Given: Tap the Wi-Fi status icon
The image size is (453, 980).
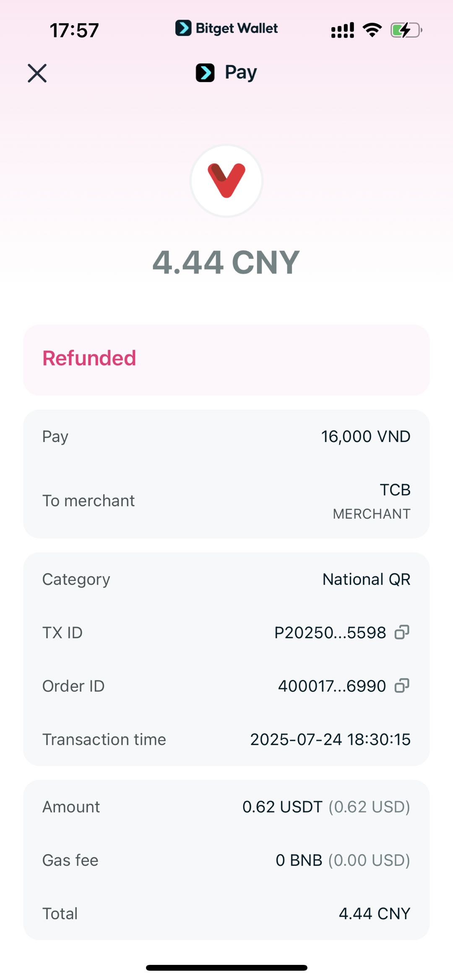Looking at the screenshot, I should (x=372, y=30).
